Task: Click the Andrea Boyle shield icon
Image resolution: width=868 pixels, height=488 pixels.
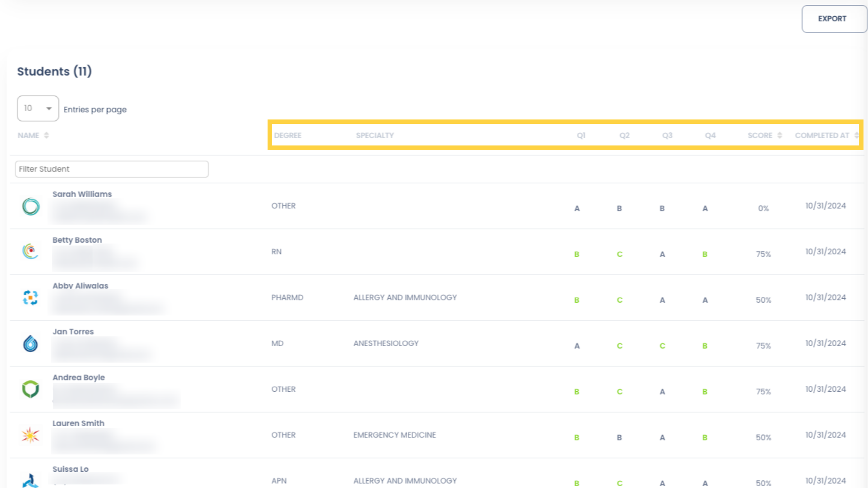Action: click(30, 389)
